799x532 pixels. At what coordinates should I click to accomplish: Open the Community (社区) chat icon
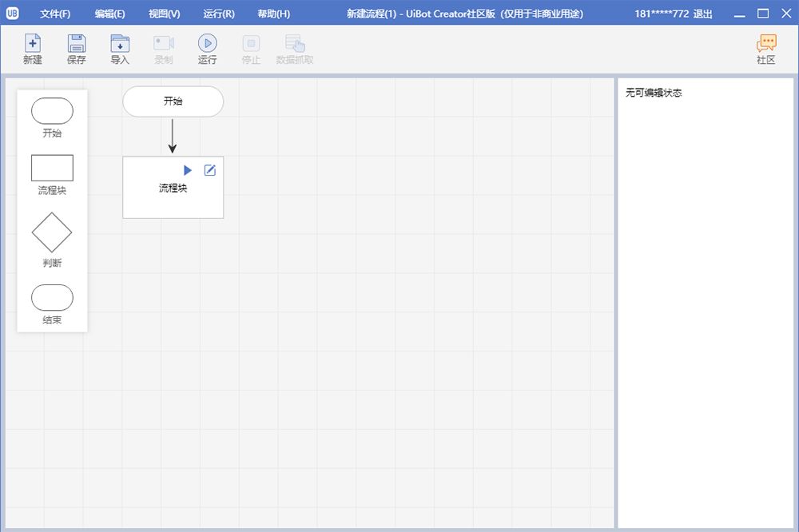point(766,43)
